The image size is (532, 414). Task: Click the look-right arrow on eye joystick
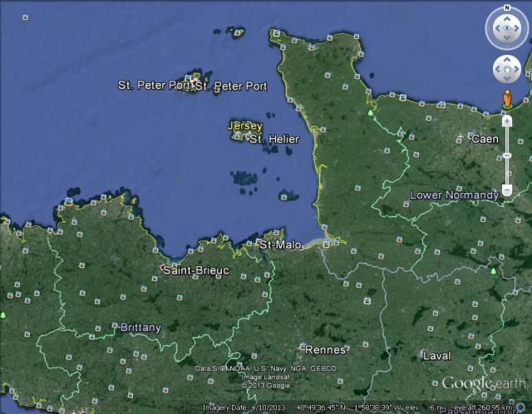point(516,28)
